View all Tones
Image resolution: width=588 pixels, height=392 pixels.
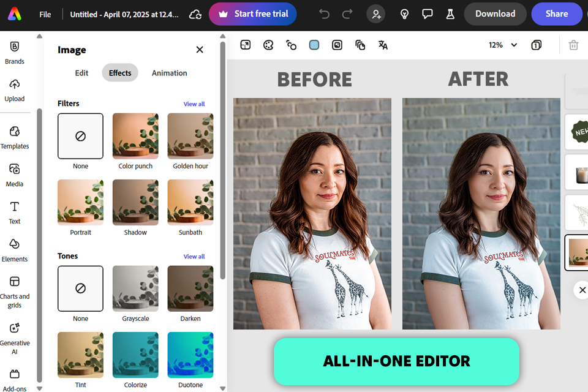(x=194, y=257)
